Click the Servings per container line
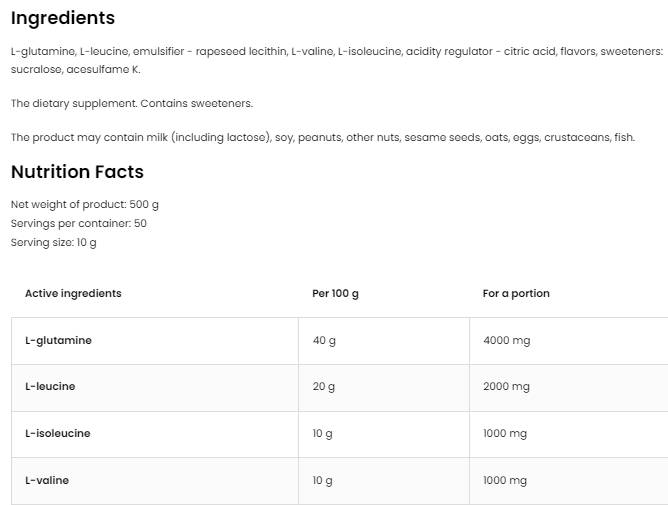The image size is (668, 505). point(79,223)
